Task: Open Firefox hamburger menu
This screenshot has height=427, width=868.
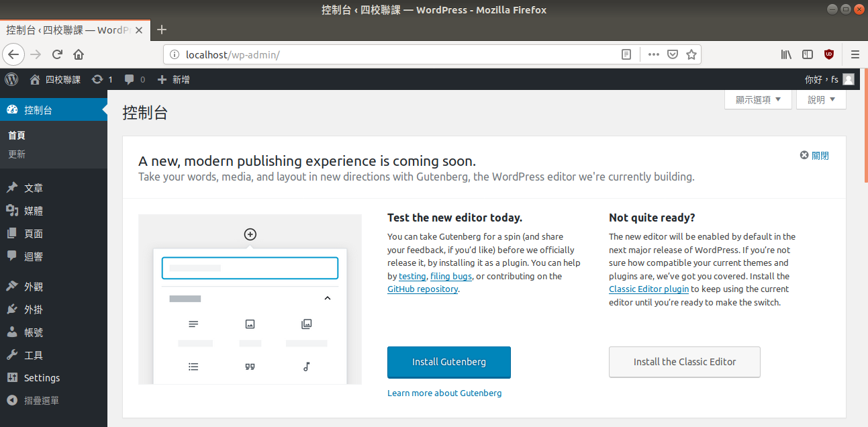Action: click(855, 54)
